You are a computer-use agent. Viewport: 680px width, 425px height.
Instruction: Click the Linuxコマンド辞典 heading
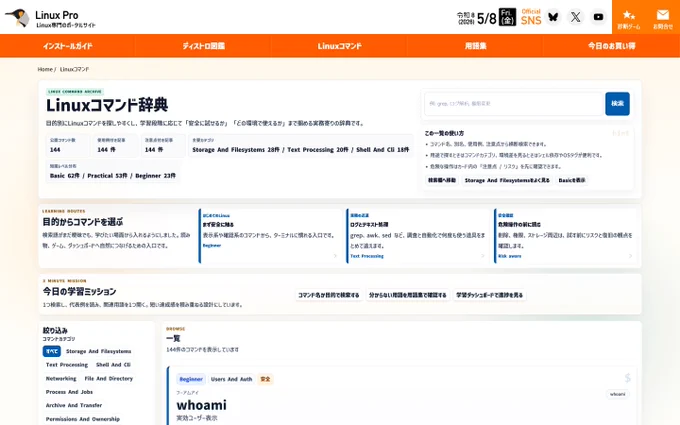click(x=107, y=105)
